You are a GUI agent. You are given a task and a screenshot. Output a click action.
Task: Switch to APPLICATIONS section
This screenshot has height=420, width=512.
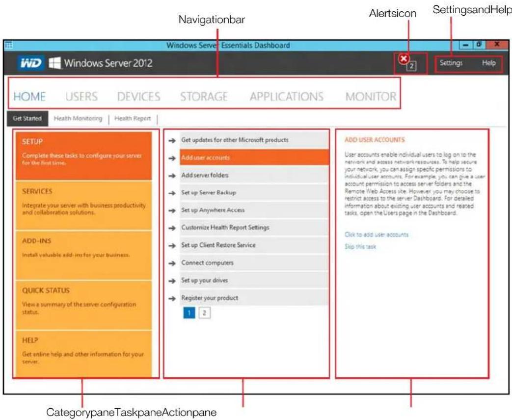pos(287,97)
